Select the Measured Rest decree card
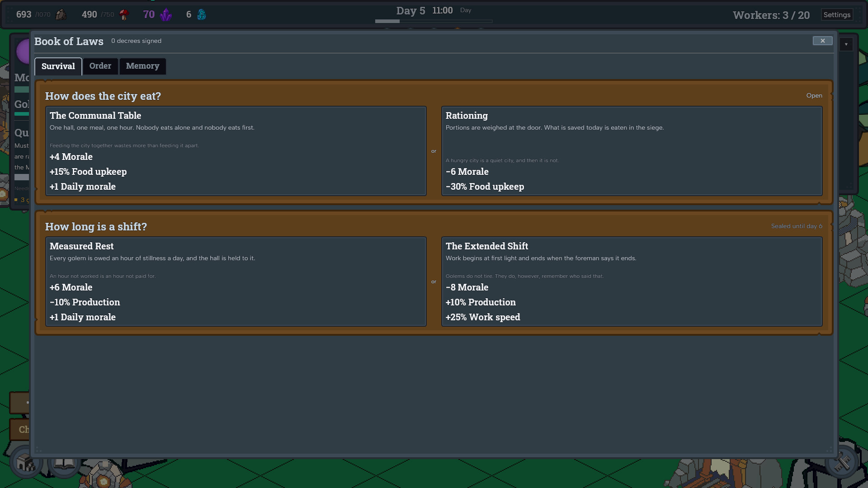 (x=236, y=282)
